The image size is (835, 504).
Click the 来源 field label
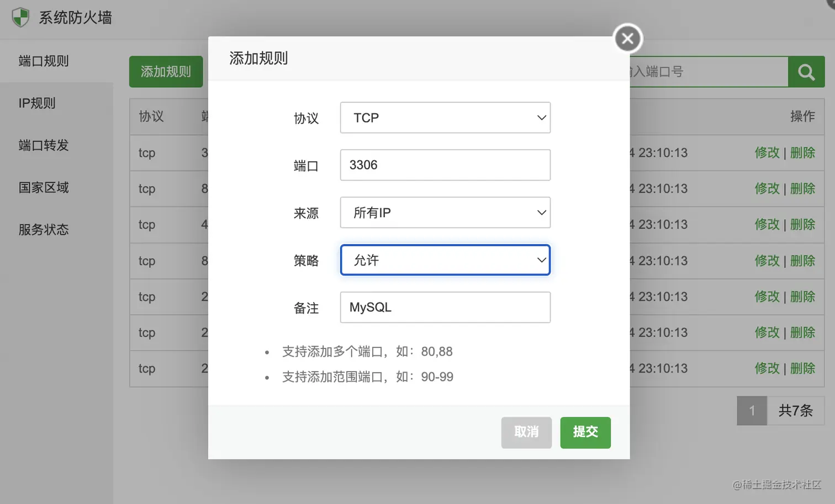tap(306, 213)
